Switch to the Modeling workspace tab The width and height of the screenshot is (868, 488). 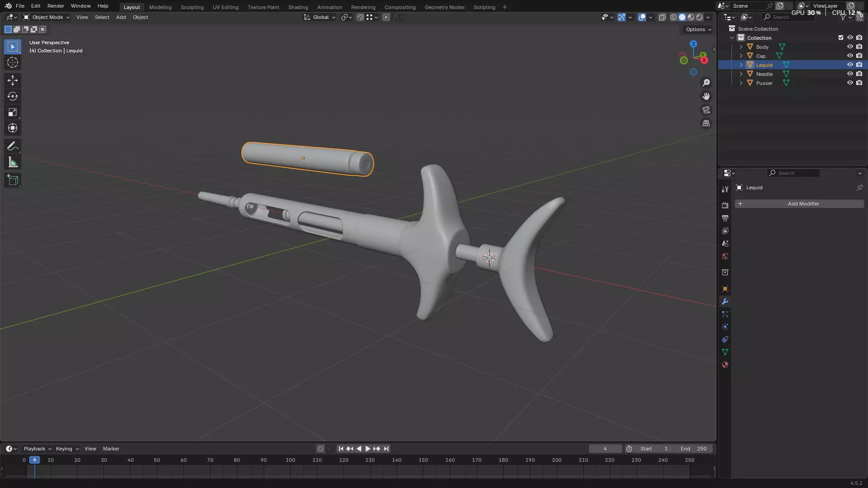(160, 7)
